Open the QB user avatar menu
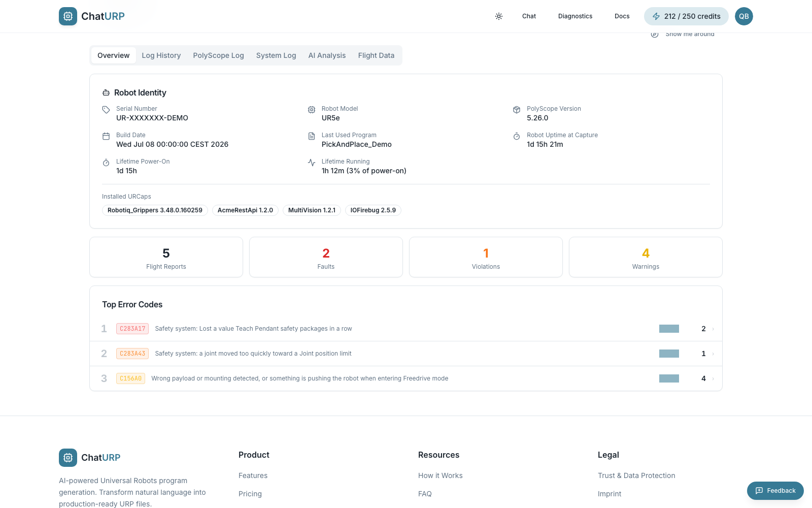The image size is (812, 508). (744, 16)
